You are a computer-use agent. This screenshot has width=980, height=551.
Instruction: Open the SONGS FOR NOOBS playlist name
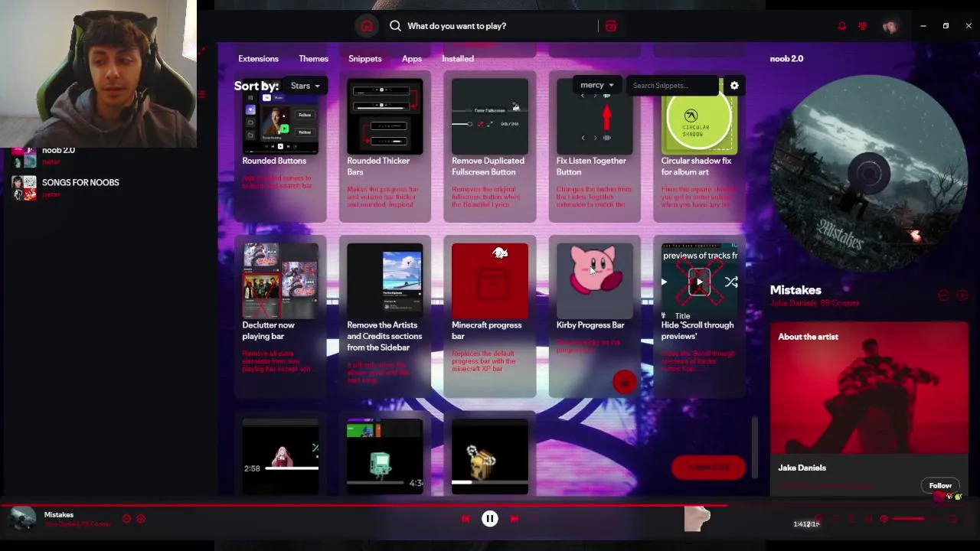[x=80, y=183]
